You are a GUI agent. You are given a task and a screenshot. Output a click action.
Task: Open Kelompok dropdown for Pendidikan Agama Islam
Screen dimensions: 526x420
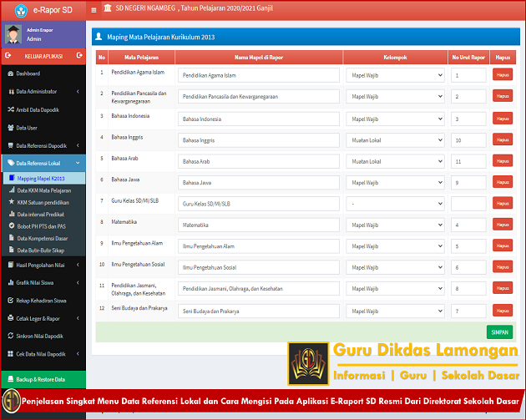click(x=395, y=75)
